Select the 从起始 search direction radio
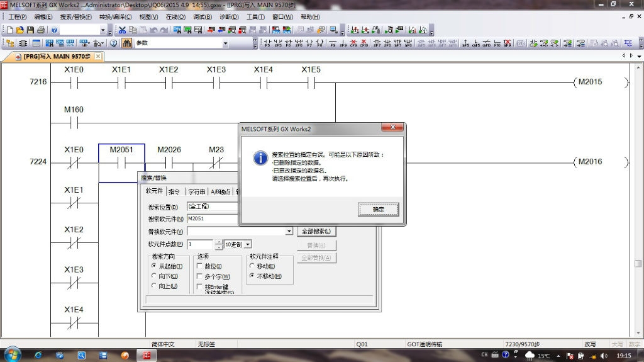The height and width of the screenshot is (362, 644). click(x=154, y=266)
